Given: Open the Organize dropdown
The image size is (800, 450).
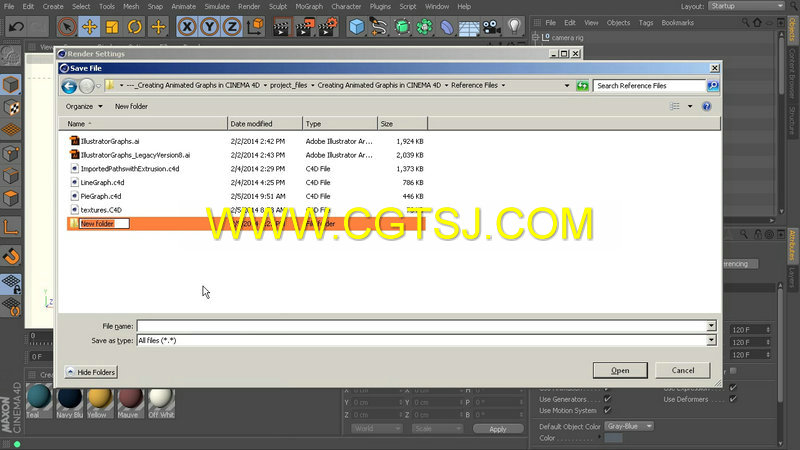Looking at the screenshot, I should [84, 106].
